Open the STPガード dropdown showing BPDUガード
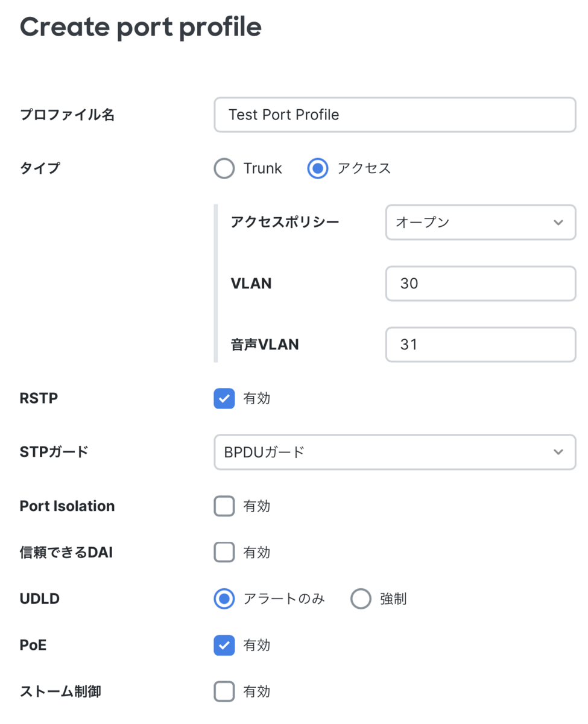 click(x=394, y=452)
